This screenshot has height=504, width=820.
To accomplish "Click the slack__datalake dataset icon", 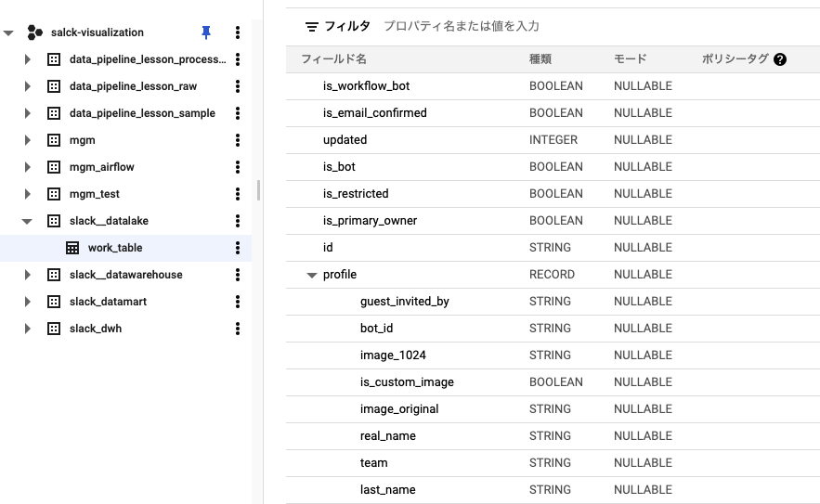I will pos(54,221).
